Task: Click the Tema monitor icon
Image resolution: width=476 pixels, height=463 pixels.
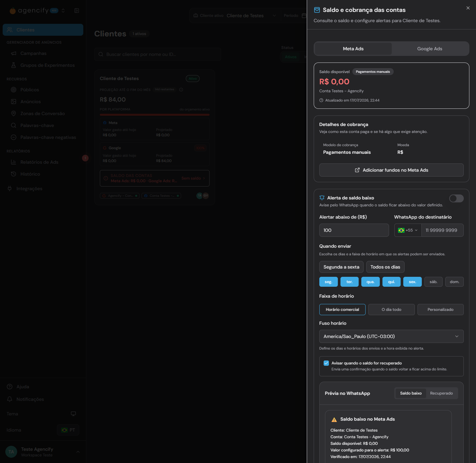Action: [x=73, y=414]
